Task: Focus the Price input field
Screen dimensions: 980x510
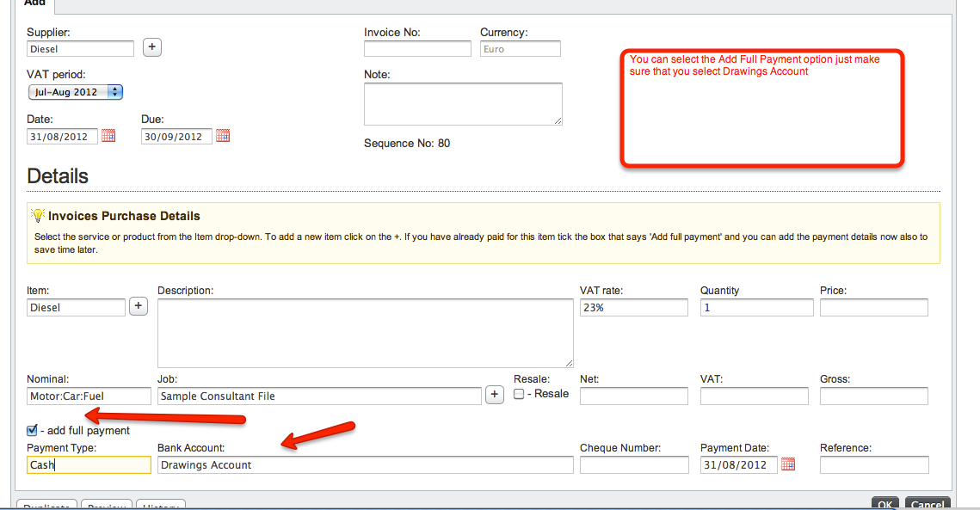Action: pos(873,307)
